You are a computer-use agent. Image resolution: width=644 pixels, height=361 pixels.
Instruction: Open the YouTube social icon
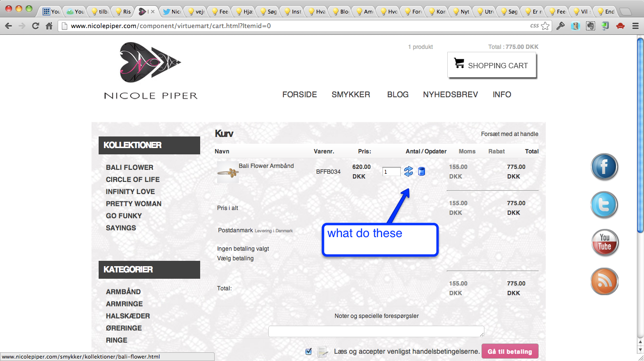coord(604,243)
